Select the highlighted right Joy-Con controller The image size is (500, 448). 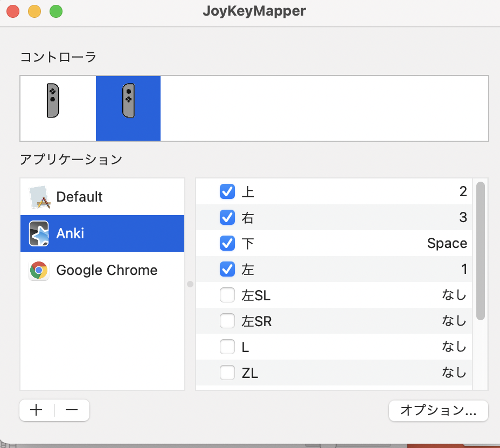[x=128, y=100]
